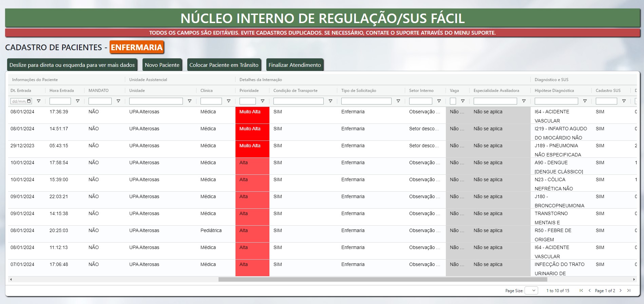Open filter menu for Condição de Transporte
This screenshot has width=644, height=304.
pyautogui.click(x=330, y=101)
